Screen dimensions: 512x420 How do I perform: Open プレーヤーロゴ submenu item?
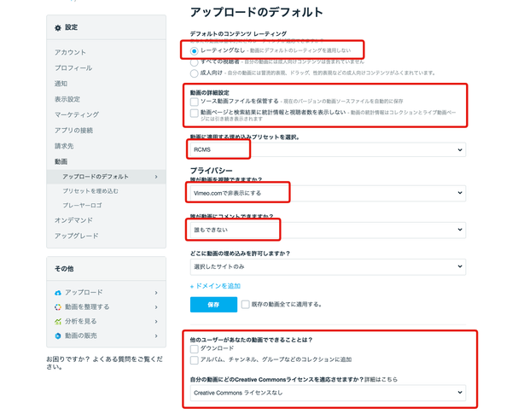82,206
